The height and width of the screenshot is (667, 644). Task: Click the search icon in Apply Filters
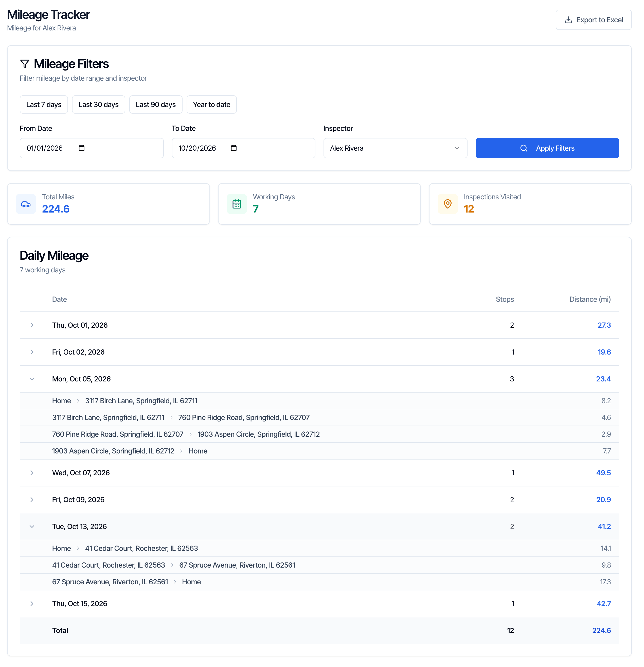tap(523, 148)
